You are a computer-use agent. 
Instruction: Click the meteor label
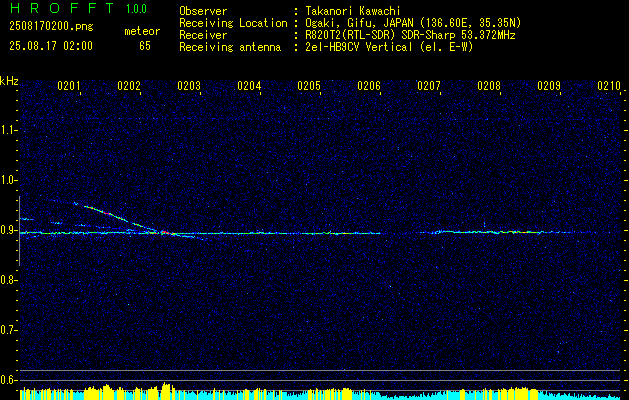click(x=142, y=31)
